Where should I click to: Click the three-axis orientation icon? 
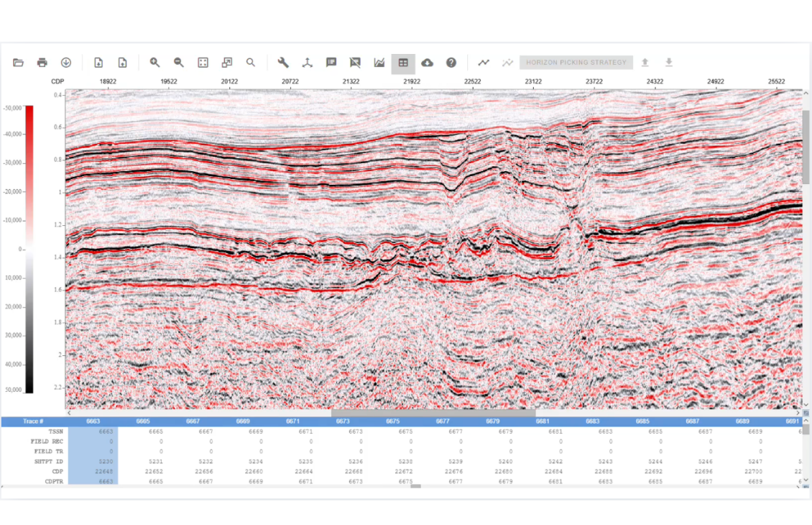(308, 63)
